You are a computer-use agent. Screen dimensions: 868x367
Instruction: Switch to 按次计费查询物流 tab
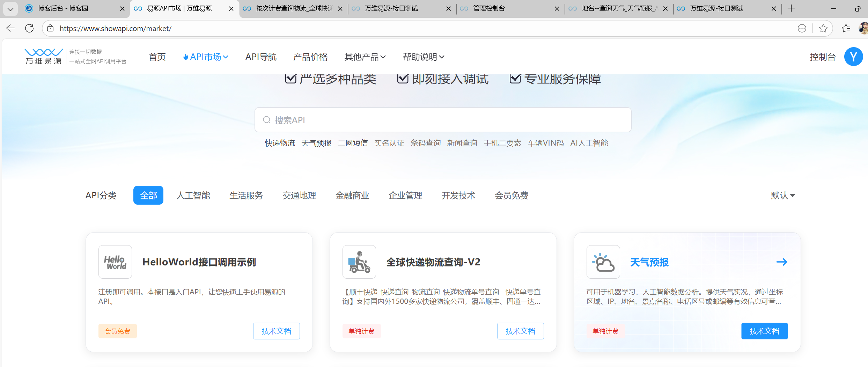pos(294,8)
